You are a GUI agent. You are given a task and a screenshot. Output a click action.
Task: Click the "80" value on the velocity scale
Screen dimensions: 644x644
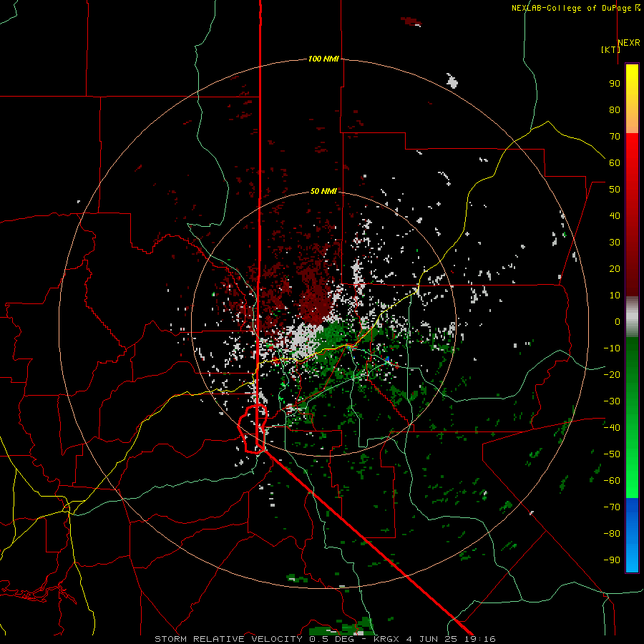(x=615, y=109)
